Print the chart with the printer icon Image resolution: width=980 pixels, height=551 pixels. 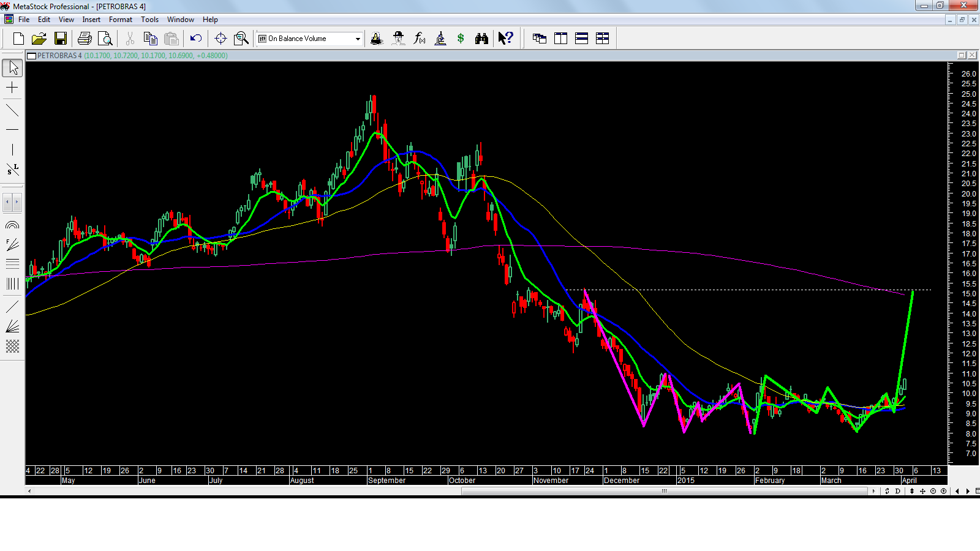(x=85, y=39)
